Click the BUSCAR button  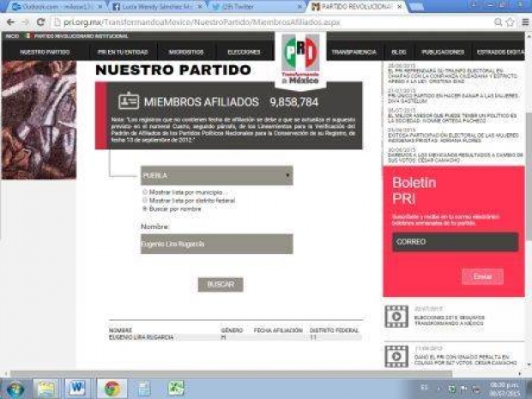click(x=221, y=285)
